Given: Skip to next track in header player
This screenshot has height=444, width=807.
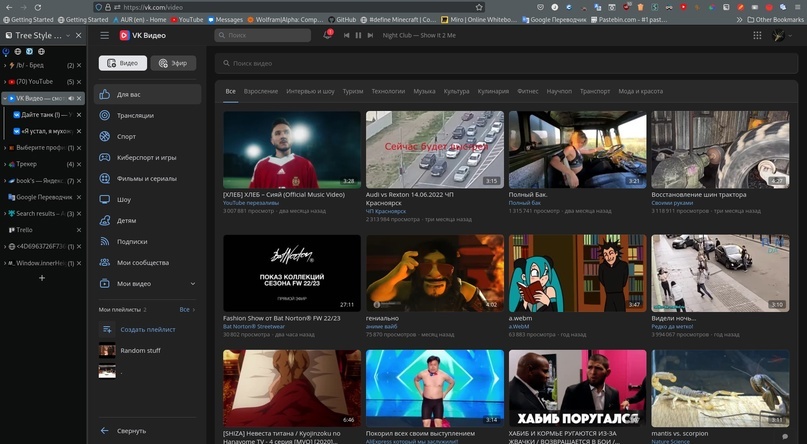Looking at the screenshot, I should (x=370, y=35).
